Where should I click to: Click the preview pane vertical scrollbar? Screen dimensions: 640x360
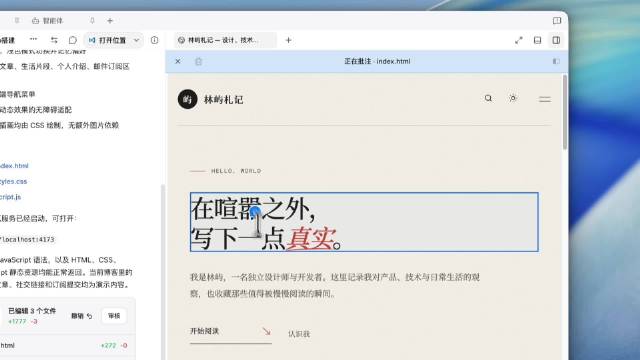coord(565,112)
